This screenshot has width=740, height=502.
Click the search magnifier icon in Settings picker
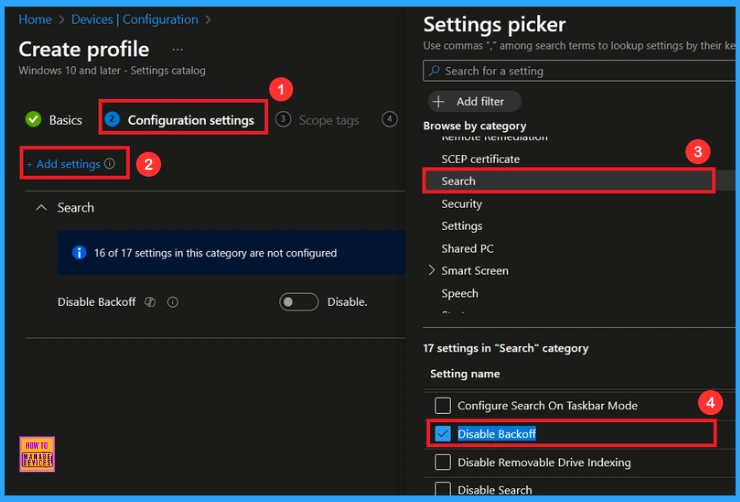(434, 71)
